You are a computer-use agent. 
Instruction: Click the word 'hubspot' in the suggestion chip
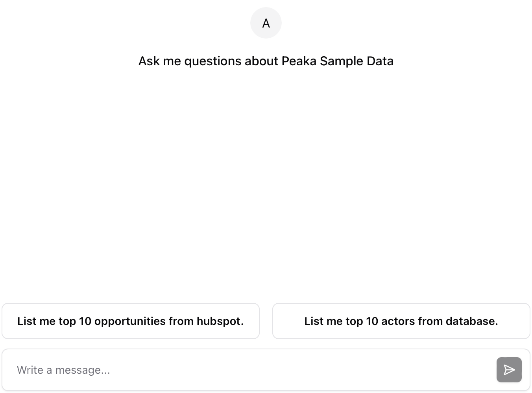tap(219, 321)
